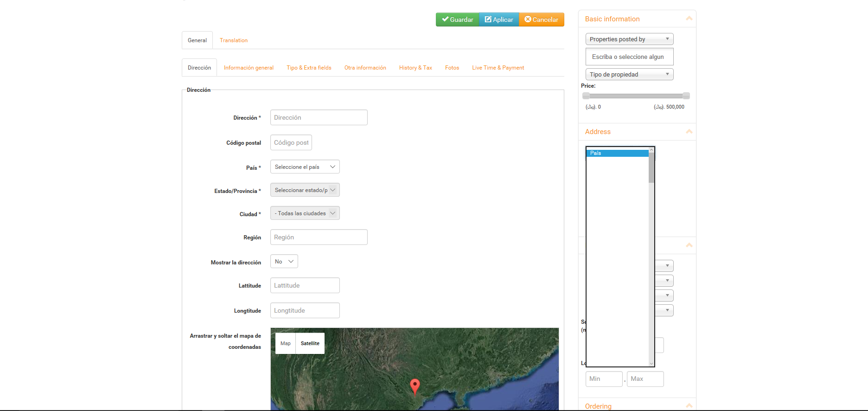Click the Price slider minimum handle
Image resolution: width=868 pixels, height=411 pixels.
(586, 96)
